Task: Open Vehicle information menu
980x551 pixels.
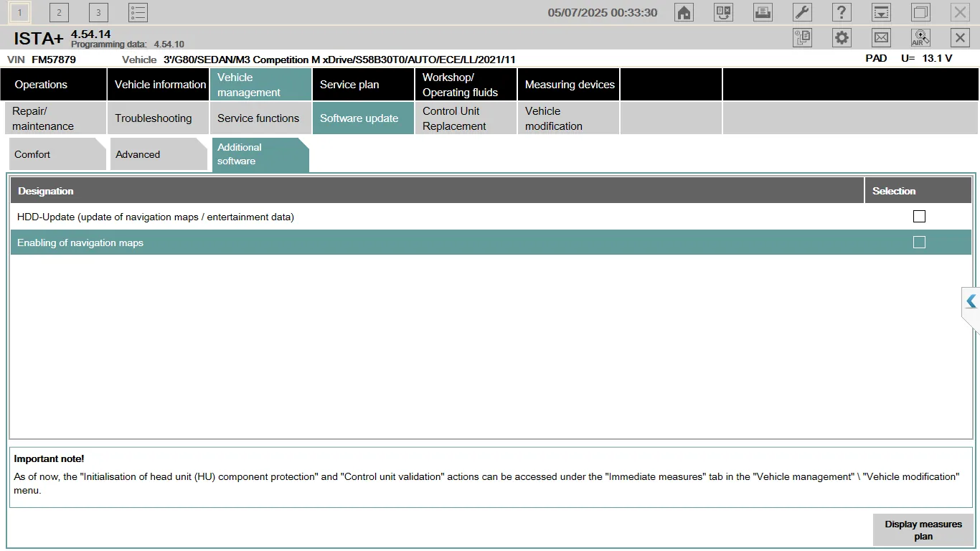Action: pos(159,85)
